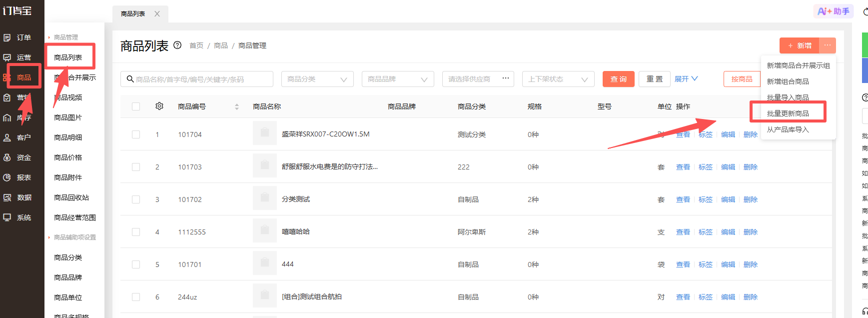Open the 报表 sidebar module

17,177
